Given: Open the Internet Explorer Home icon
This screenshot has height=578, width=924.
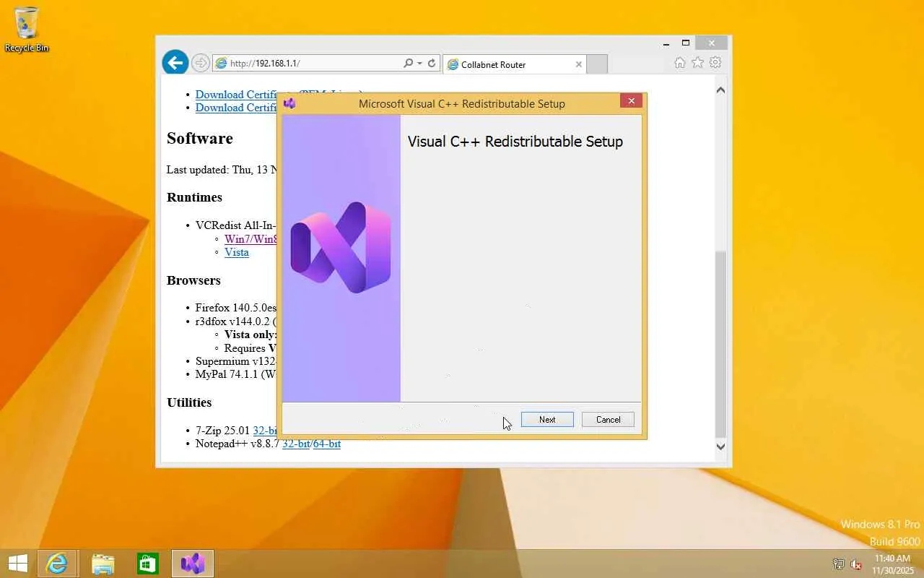Looking at the screenshot, I should point(679,63).
